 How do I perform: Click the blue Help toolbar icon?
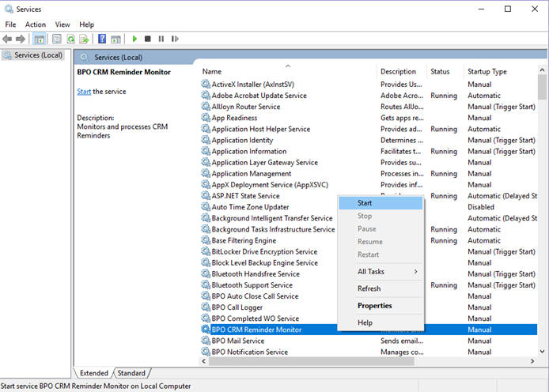(102, 39)
